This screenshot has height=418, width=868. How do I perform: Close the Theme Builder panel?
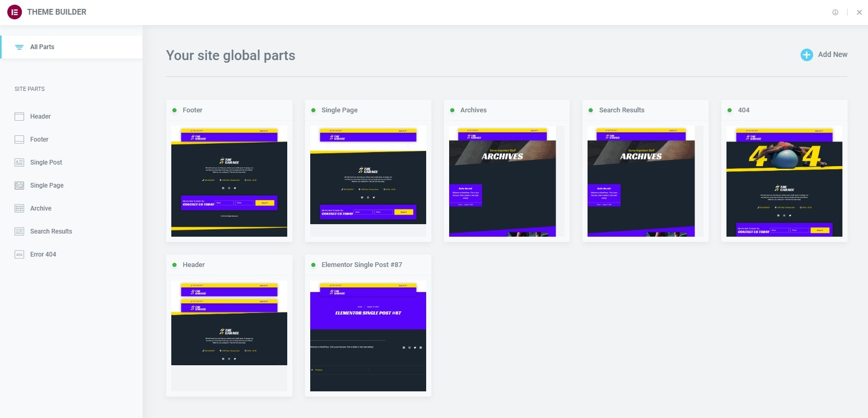point(859,13)
